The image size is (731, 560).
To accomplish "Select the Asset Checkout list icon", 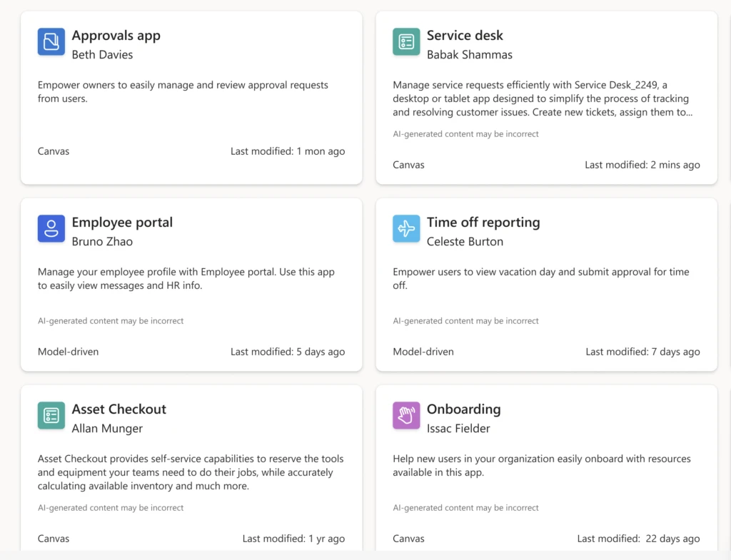I will pyautogui.click(x=51, y=416).
